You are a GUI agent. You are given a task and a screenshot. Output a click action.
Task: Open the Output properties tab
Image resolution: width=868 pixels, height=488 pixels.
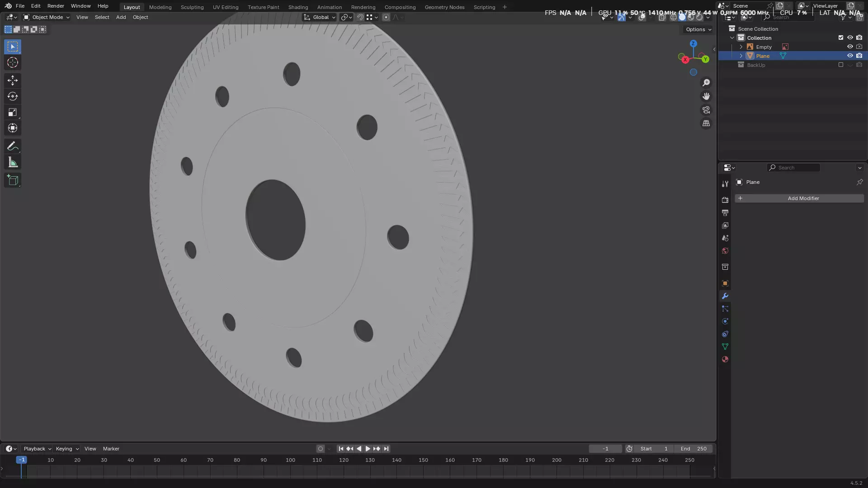[x=725, y=212]
